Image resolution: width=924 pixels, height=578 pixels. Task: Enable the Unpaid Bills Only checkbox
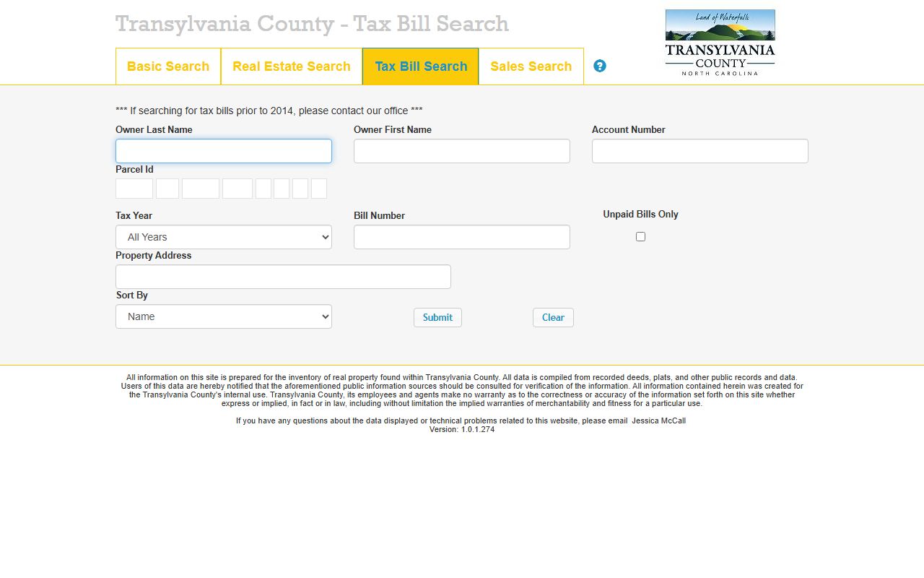(x=640, y=236)
